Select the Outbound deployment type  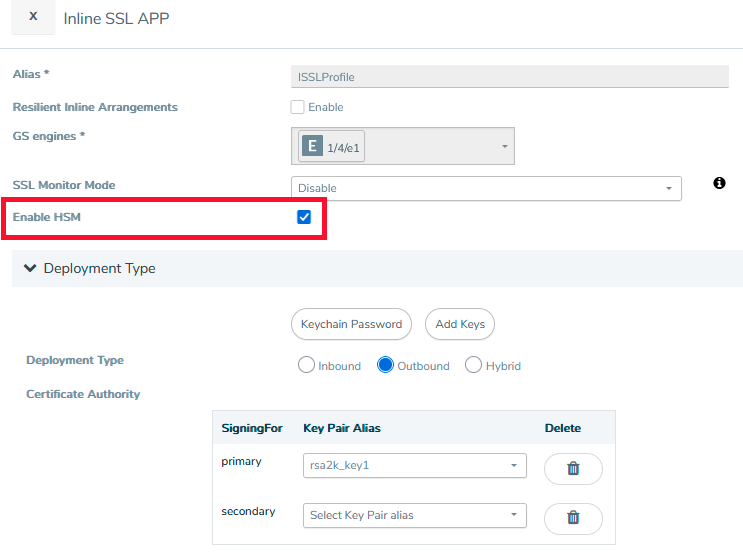(x=385, y=365)
